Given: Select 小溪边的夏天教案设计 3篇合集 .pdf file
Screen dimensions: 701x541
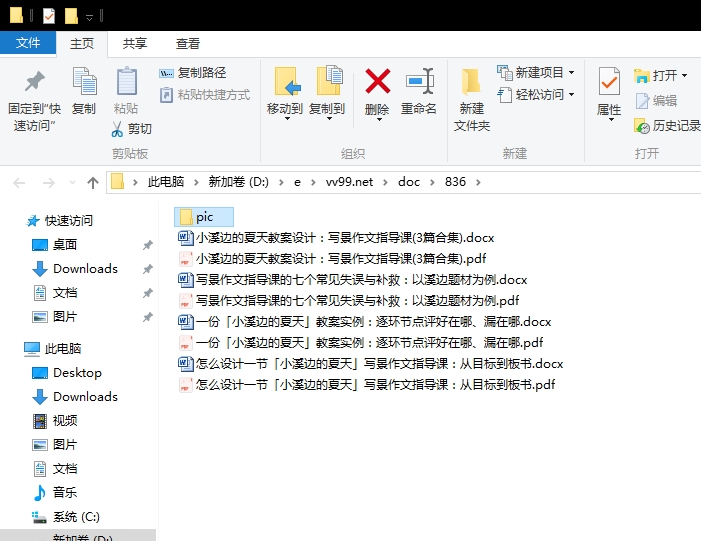Looking at the screenshot, I should pyautogui.click(x=332, y=258).
